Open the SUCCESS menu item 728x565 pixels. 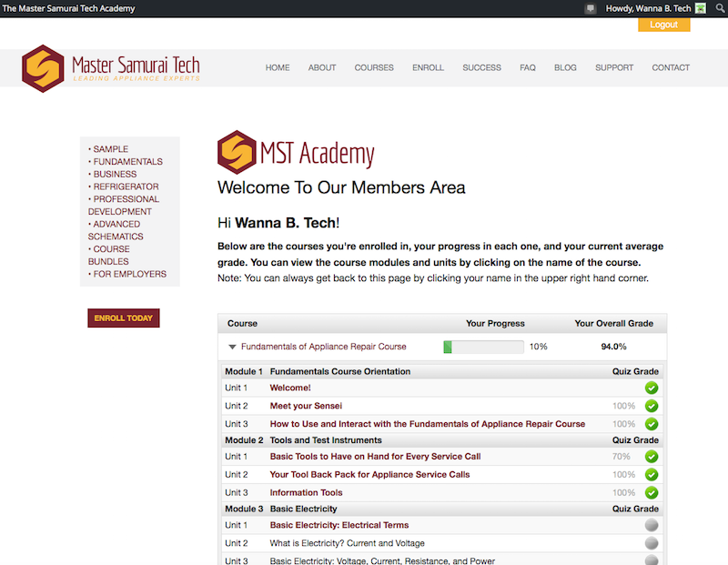[x=482, y=67]
